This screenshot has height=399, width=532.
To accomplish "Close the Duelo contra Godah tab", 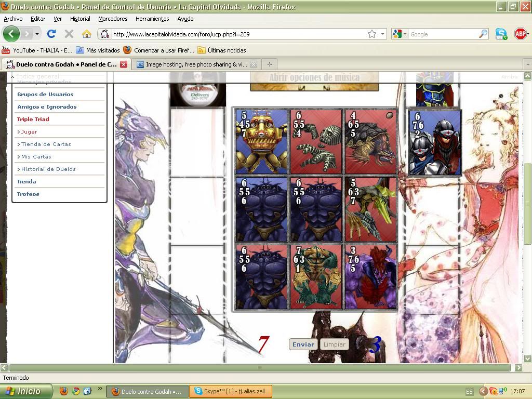I will 124,64.
